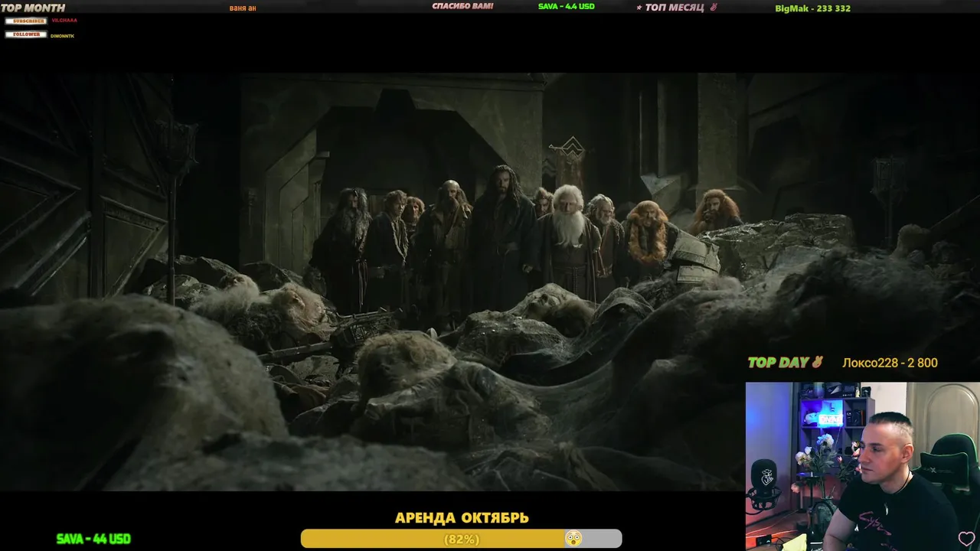Click 'SAVA - 4.4 USD' in the top bar
Screen dimensions: 980x551
567,6
